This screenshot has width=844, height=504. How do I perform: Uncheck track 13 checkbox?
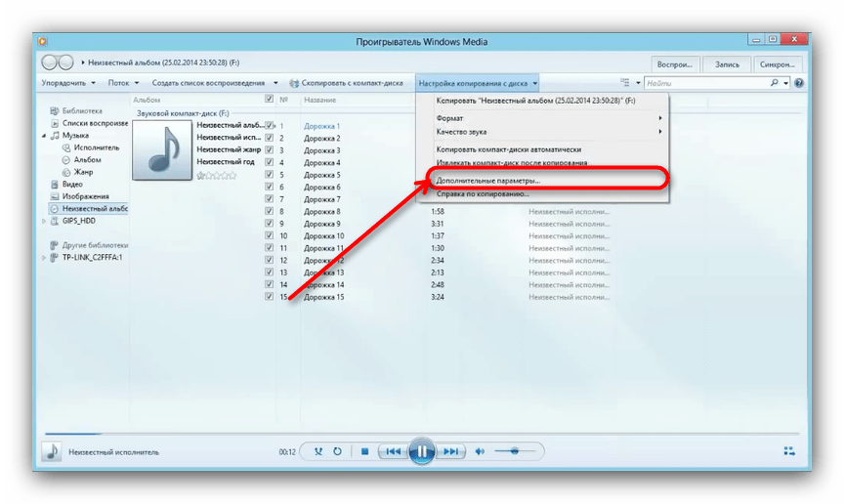pyautogui.click(x=269, y=273)
